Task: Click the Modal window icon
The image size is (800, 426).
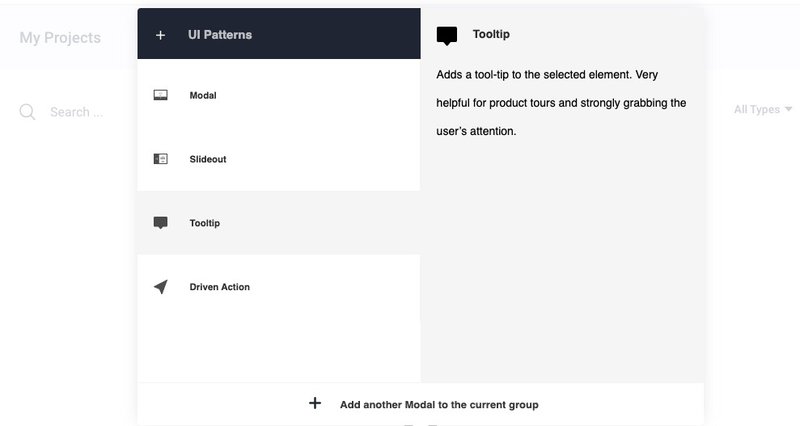Action: (x=160, y=96)
